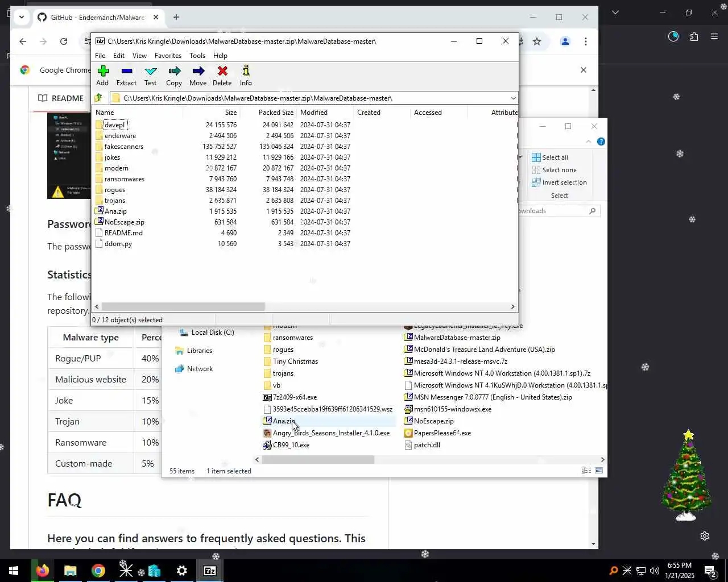Click Explorer horizontal scrollbar thumb
Screen dimensions: 728x582
tap(318, 459)
